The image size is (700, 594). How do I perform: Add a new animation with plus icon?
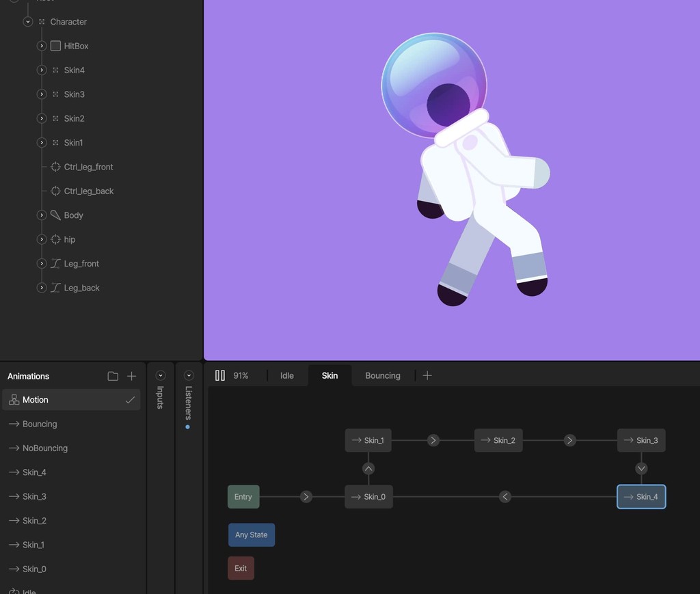click(x=132, y=376)
